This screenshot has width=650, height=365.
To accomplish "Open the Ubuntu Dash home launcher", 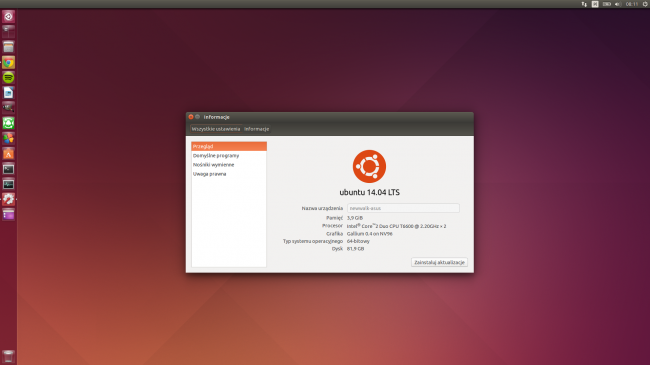I will [8, 17].
